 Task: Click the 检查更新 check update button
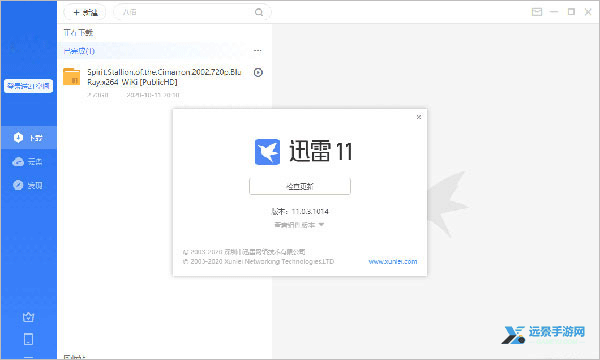pyautogui.click(x=300, y=186)
